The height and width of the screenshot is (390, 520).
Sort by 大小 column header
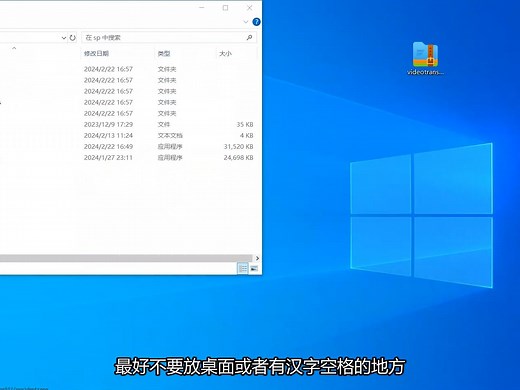click(x=225, y=53)
